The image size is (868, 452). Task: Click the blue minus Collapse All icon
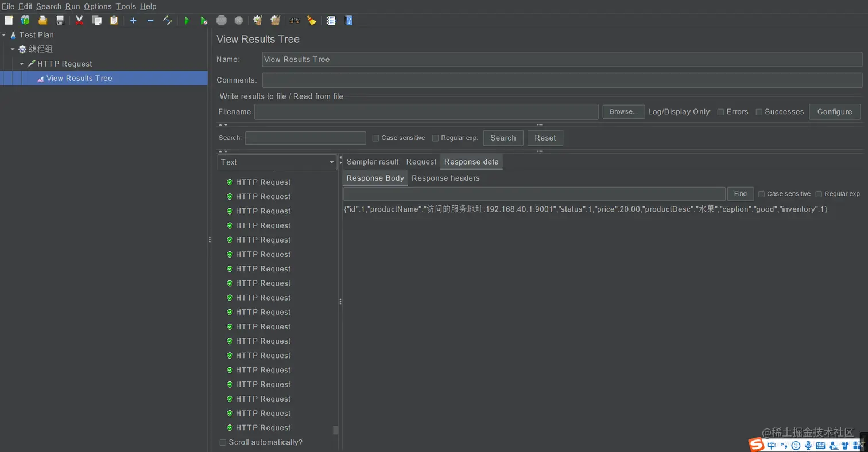pyautogui.click(x=150, y=21)
